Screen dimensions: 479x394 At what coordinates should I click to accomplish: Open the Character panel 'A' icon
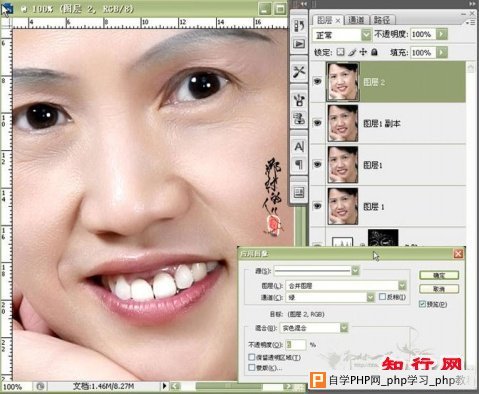click(x=299, y=146)
